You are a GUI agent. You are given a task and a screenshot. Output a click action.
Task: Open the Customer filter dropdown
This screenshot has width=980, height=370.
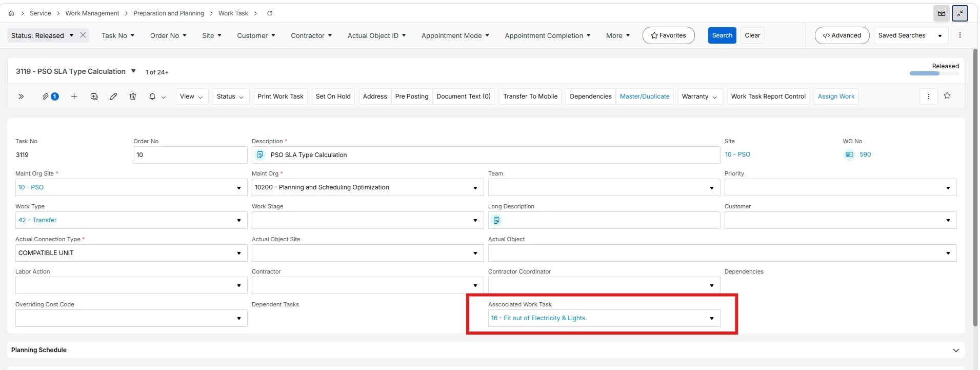[256, 35]
